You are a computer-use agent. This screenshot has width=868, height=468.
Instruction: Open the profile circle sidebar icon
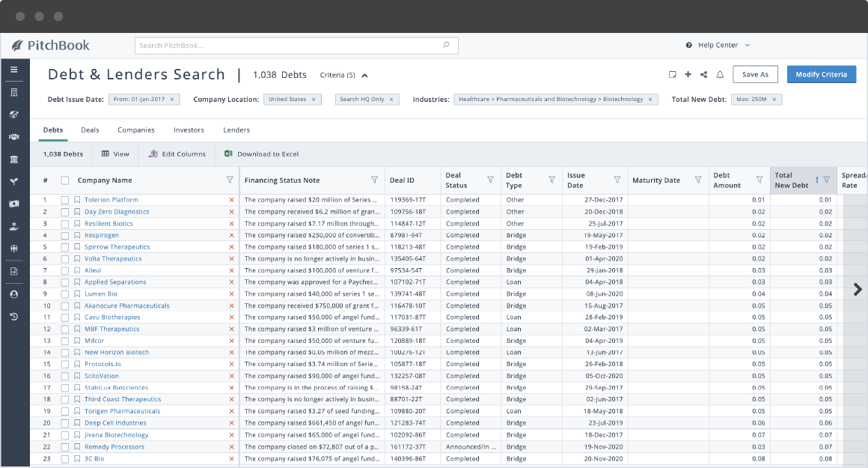pos(13,294)
